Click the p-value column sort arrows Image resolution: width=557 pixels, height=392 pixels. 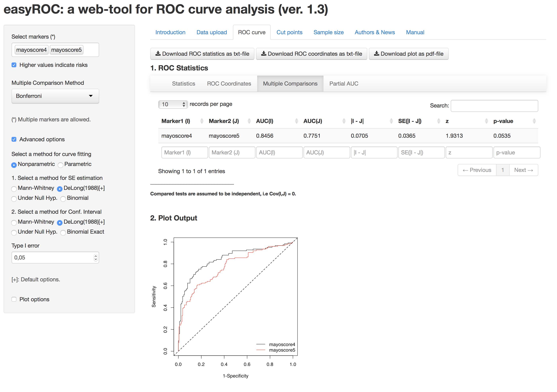tap(534, 121)
